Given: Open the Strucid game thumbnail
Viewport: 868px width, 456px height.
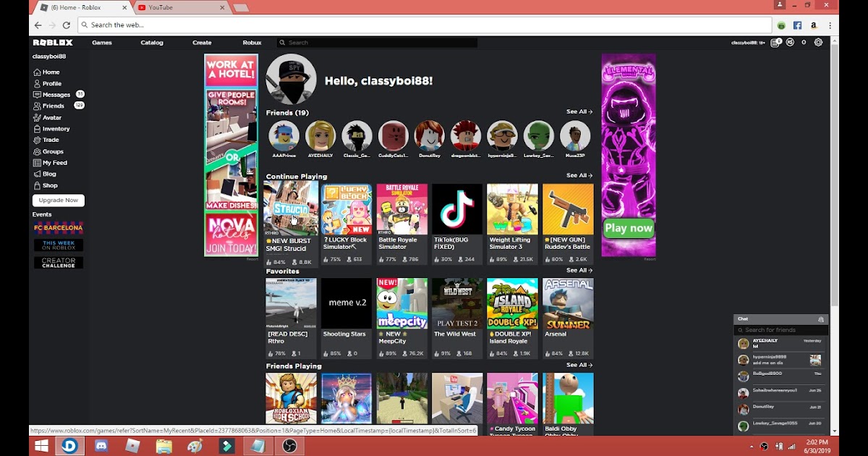Looking at the screenshot, I should click(291, 209).
